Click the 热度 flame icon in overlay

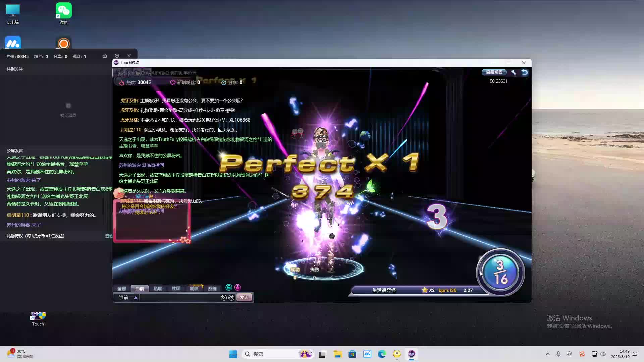[122, 82]
